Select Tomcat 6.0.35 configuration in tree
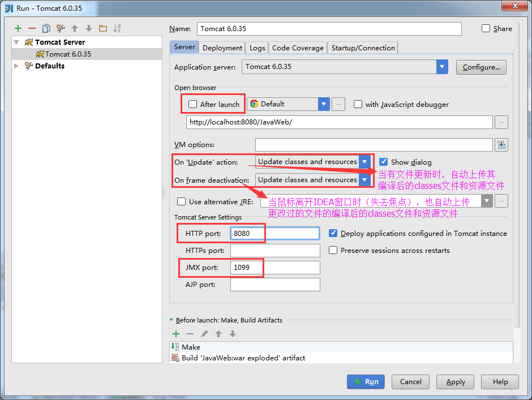The width and height of the screenshot is (532, 400). pos(87,54)
